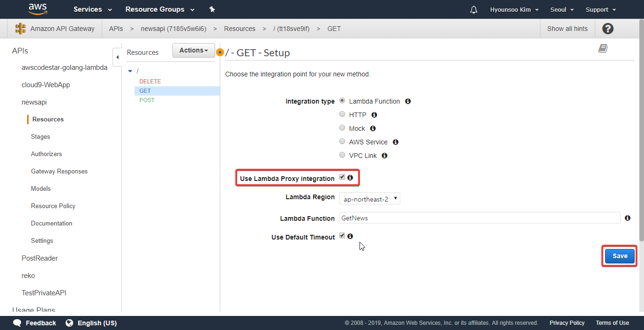
Task: Open Resource Policy in sidebar
Action: tap(53, 206)
